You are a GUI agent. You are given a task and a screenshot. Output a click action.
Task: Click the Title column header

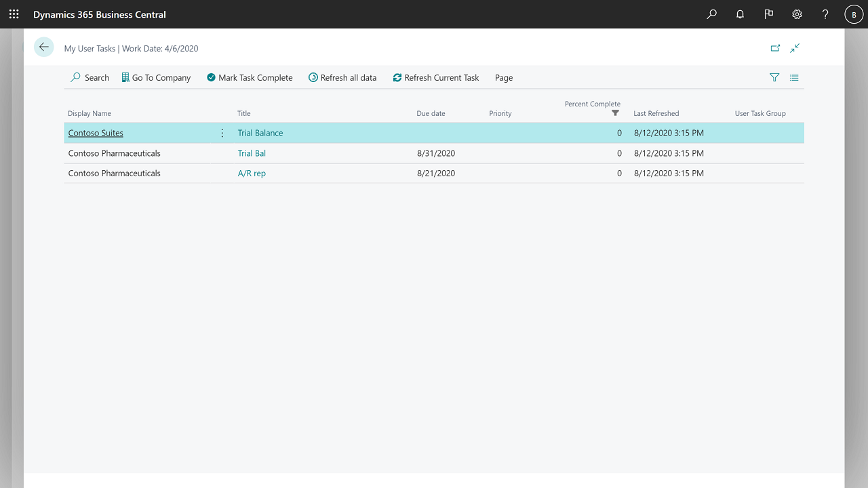coord(244,113)
